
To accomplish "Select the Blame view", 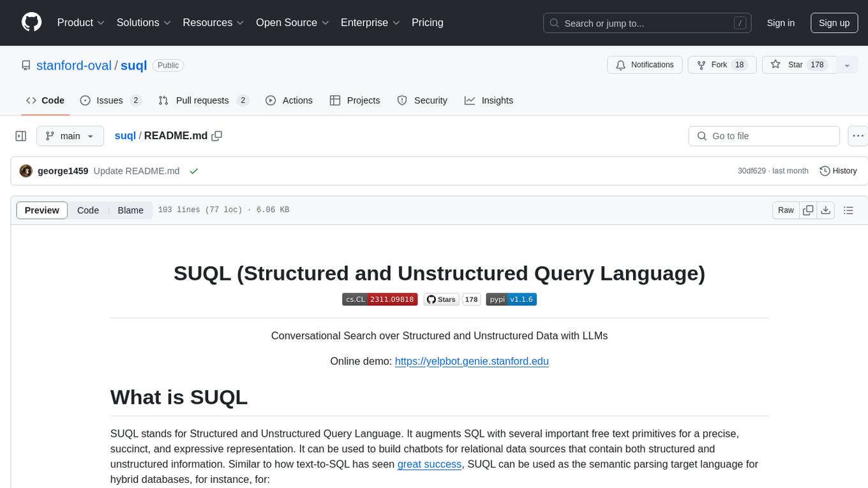I will tap(130, 210).
